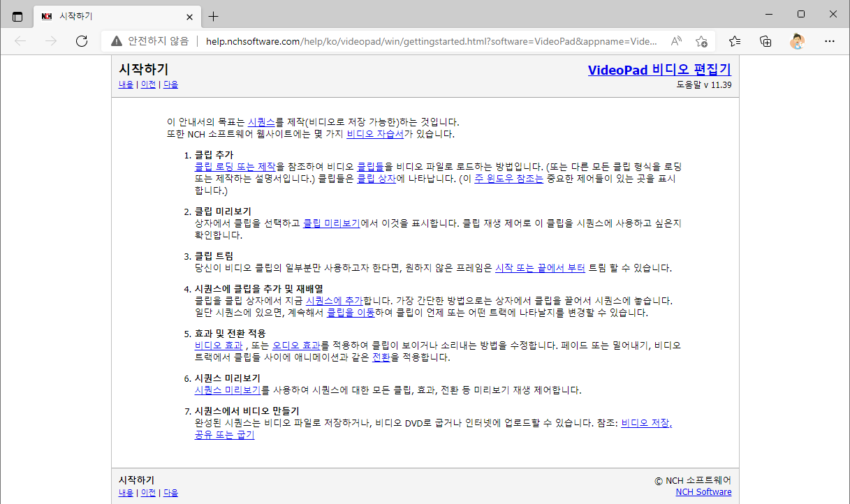The height and width of the screenshot is (504, 850).
Task: Click the 클립들 link
Action: click(371, 167)
